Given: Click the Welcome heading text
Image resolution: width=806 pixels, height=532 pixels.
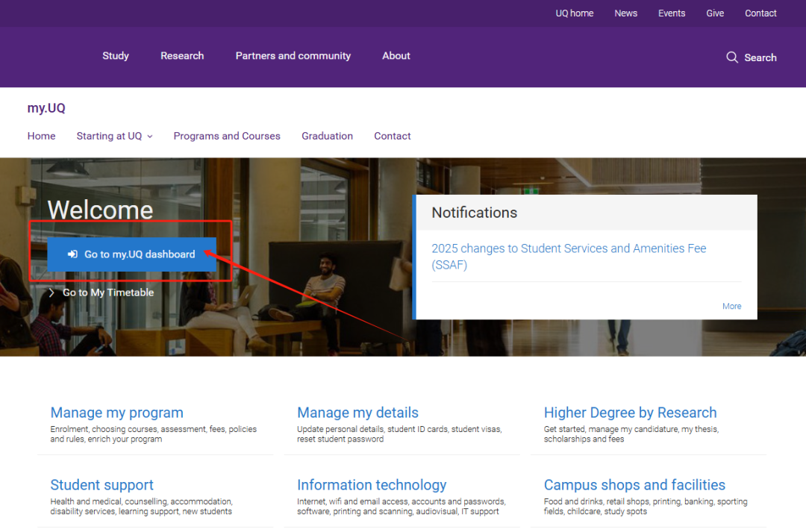Looking at the screenshot, I should (100, 210).
